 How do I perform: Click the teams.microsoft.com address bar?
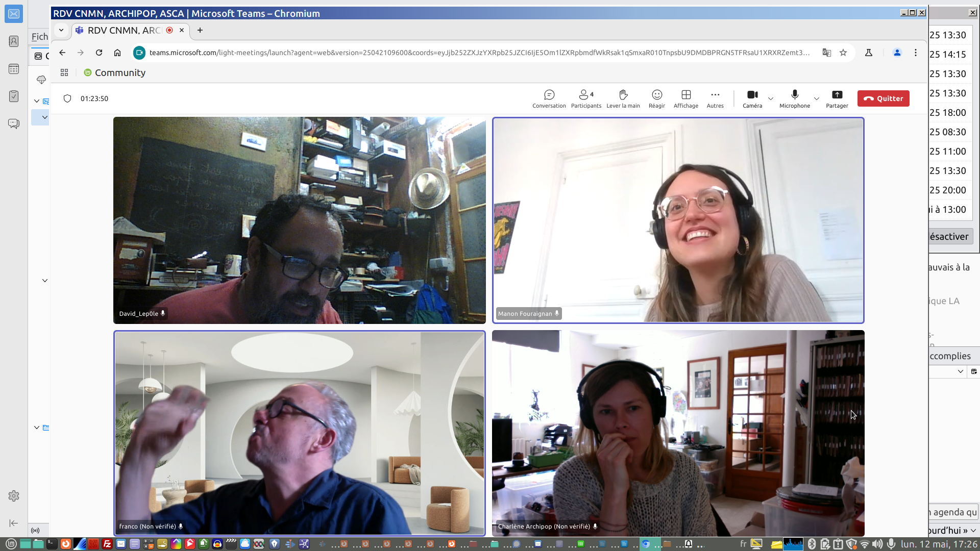click(479, 53)
